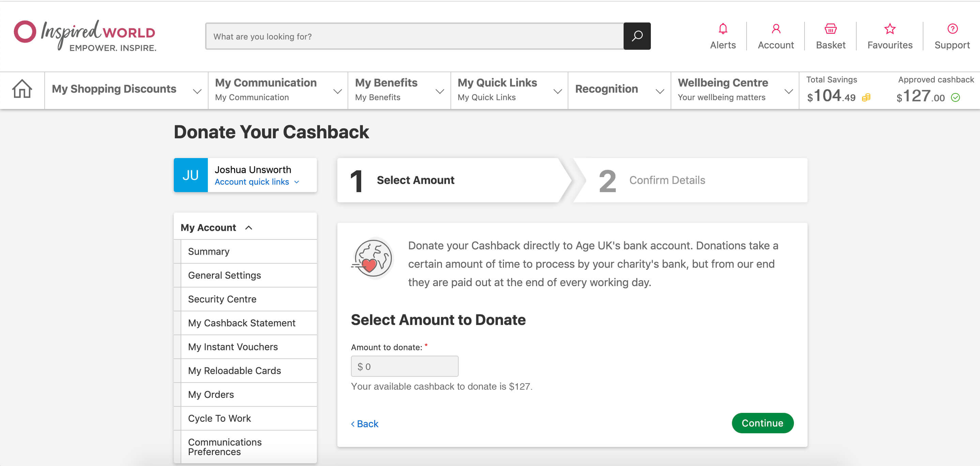The width and height of the screenshot is (980, 466).
Task: Expand the My Shopping Discounts menu
Action: point(126,90)
